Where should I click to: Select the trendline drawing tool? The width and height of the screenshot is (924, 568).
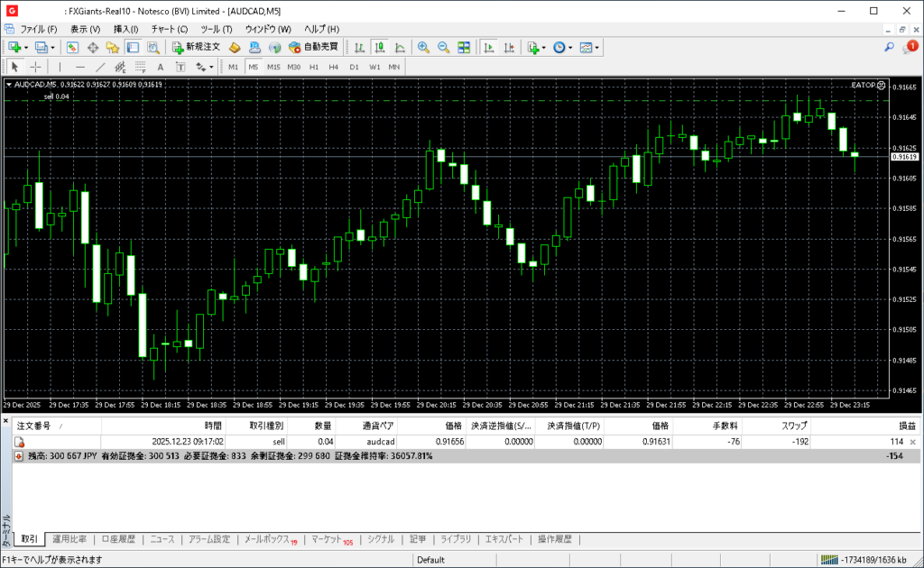pyautogui.click(x=100, y=67)
